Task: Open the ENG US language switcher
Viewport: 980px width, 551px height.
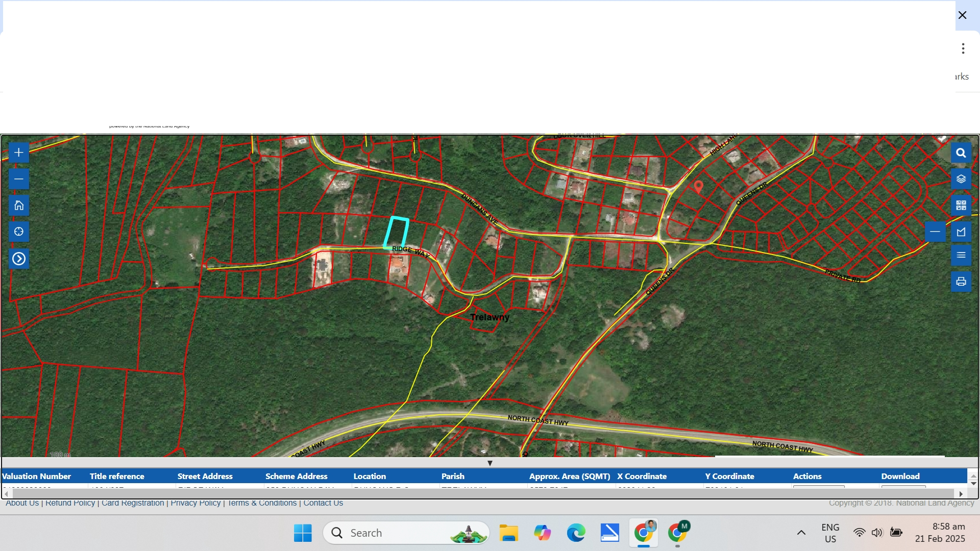Action: pos(830,533)
